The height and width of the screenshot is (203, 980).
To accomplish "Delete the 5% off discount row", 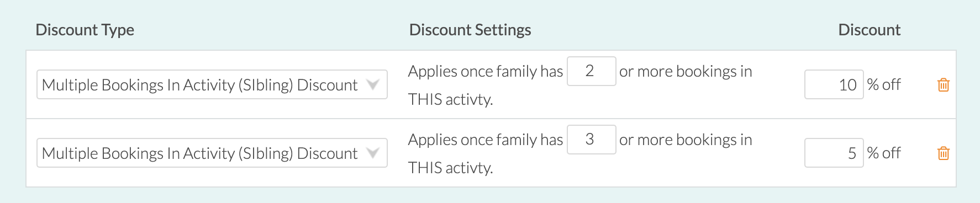I will pyautogui.click(x=943, y=153).
